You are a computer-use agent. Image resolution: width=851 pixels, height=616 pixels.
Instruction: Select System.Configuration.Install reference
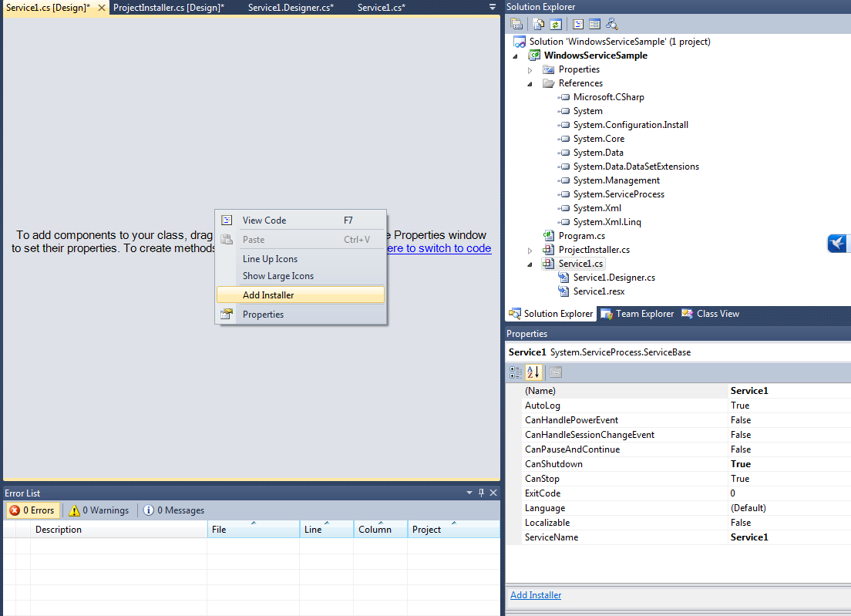[631, 125]
